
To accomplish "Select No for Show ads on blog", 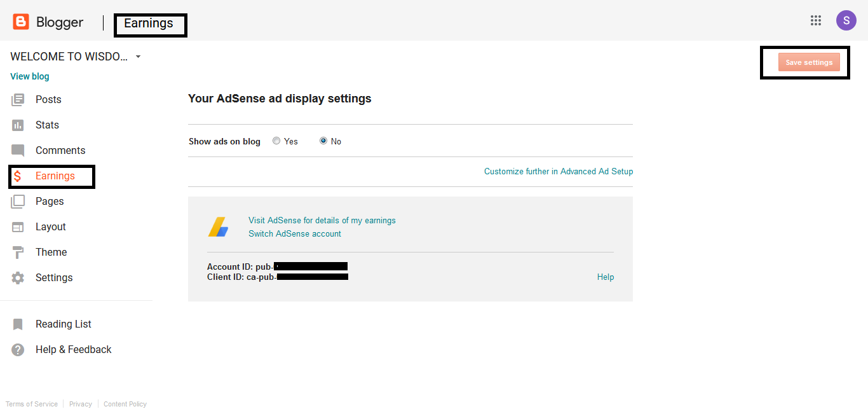I will (323, 141).
